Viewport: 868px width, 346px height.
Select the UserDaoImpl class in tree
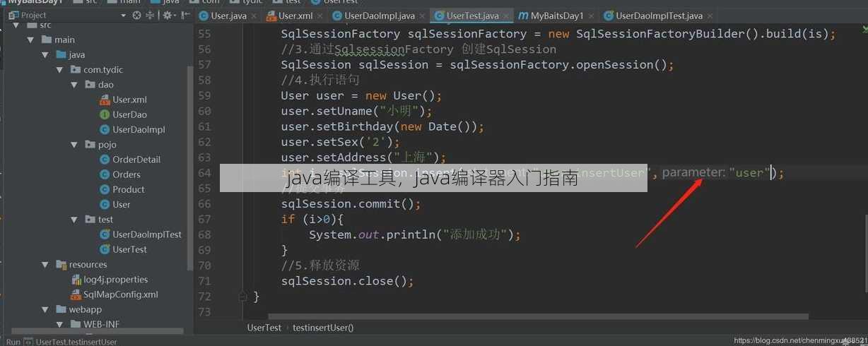pos(139,130)
